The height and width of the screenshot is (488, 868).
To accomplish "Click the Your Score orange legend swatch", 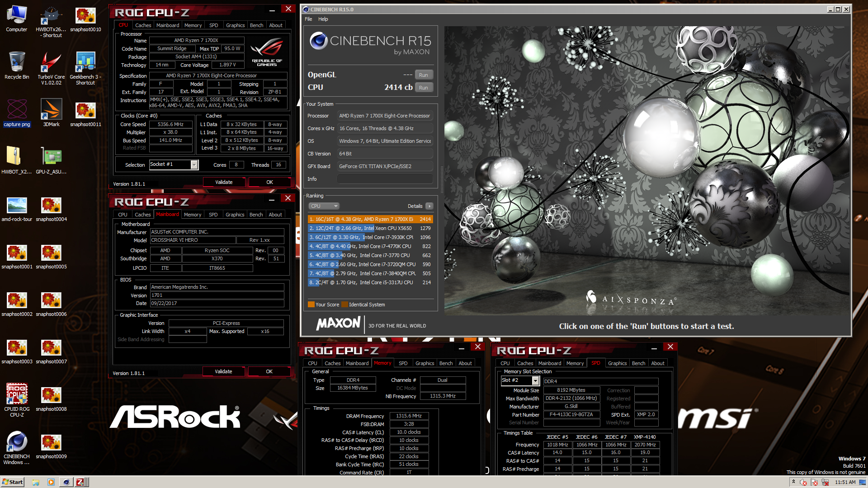I will (311, 305).
